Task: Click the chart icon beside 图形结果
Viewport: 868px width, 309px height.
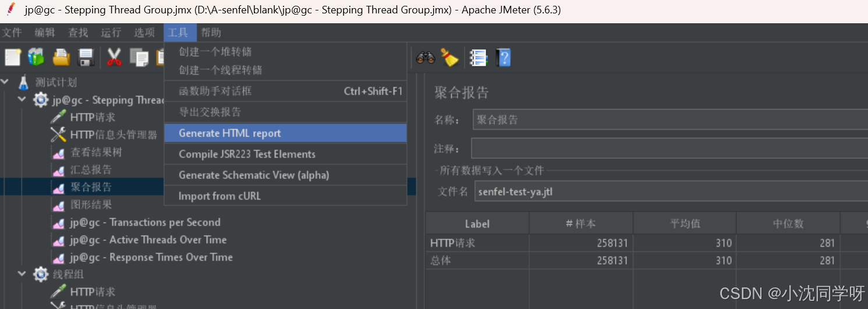Action: pyautogui.click(x=58, y=205)
